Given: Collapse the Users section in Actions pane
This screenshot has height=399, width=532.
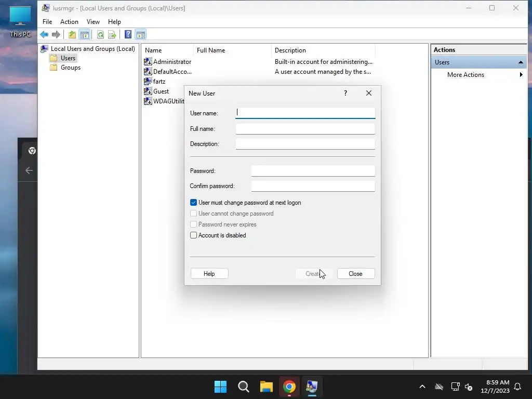Looking at the screenshot, I should pos(521,62).
